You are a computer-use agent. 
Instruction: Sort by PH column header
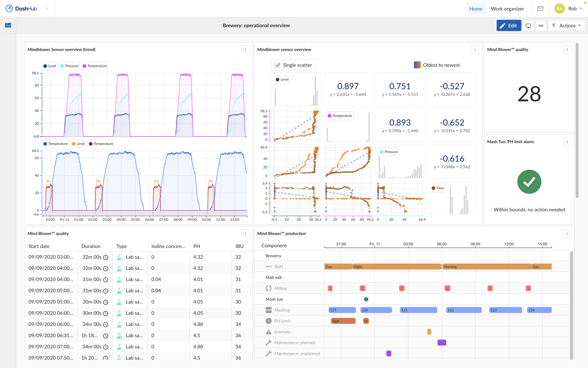tap(197, 246)
